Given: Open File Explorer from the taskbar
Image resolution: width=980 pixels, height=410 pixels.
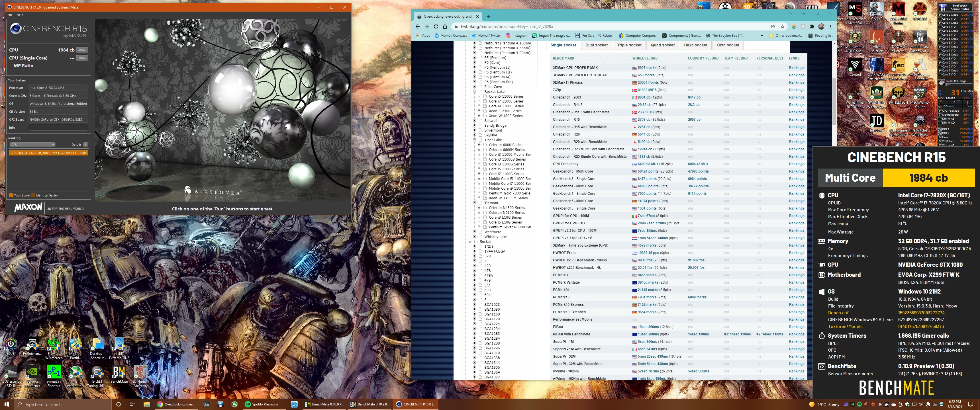Looking at the screenshot, I should [x=146, y=404].
